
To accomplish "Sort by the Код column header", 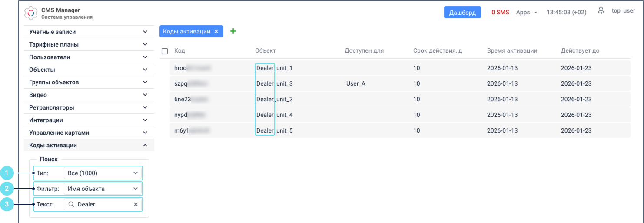I will (x=179, y=50).
